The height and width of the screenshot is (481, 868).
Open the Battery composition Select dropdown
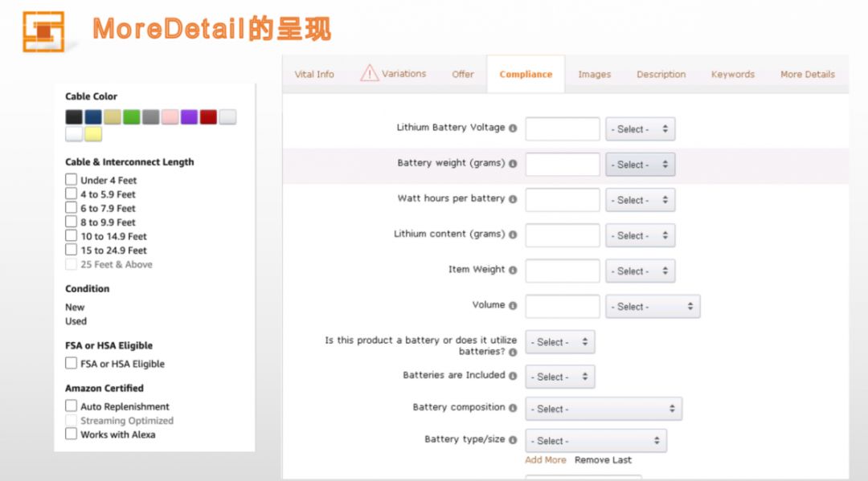(x=603, y=409)
